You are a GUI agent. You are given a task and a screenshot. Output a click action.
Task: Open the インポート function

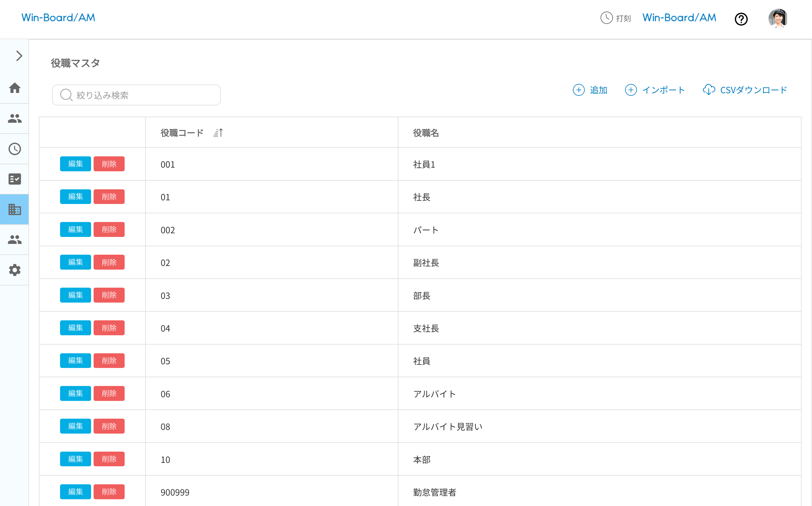click(x=654, y=90)
